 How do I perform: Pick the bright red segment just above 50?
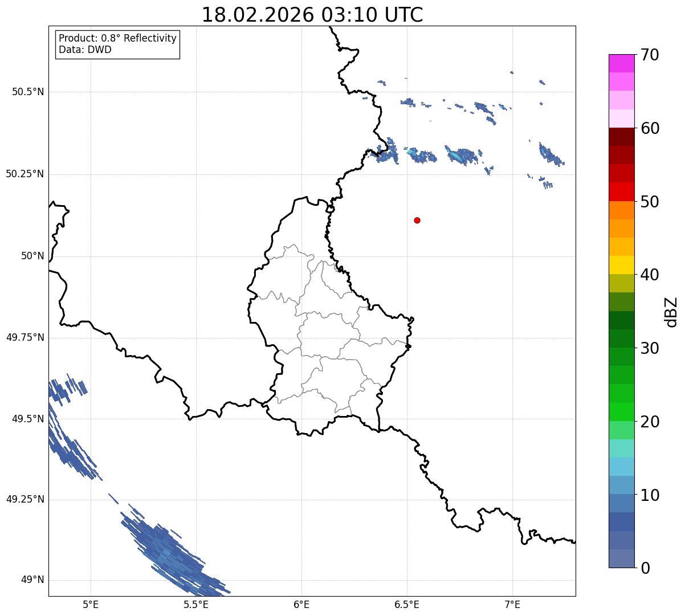tap(622, 191)
